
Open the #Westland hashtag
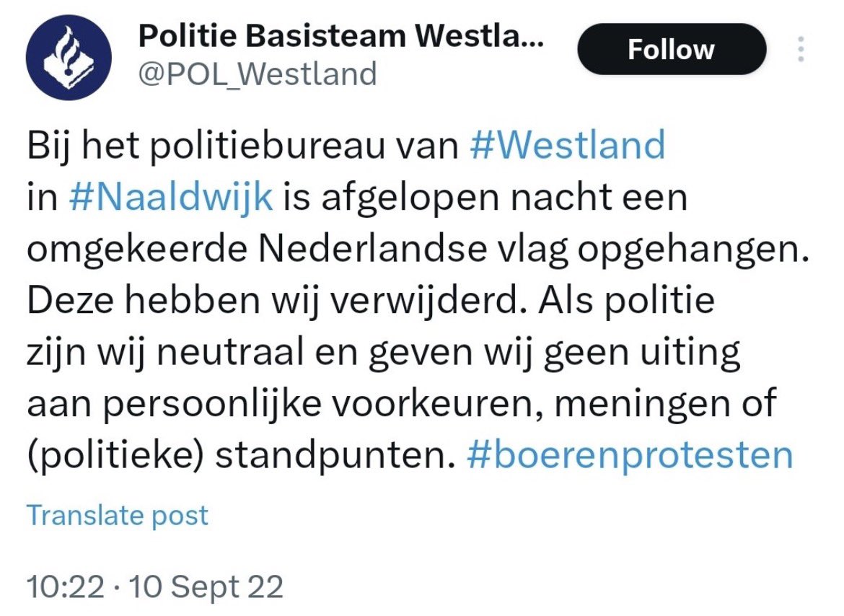(566, 146)
